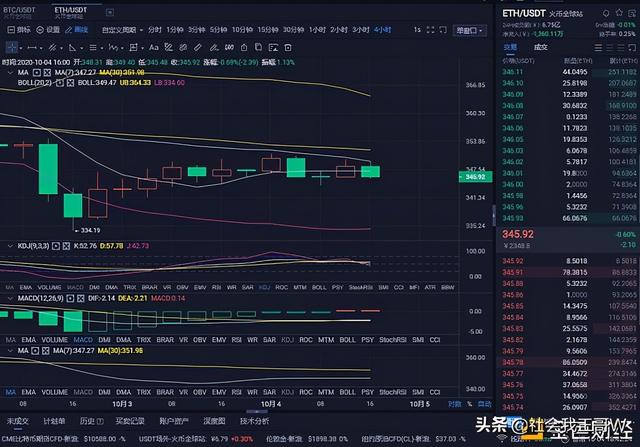The width and height of the screenshot is (640, 447).
Task: Click the magnet snap drawing icon
Action: point(168,48)
